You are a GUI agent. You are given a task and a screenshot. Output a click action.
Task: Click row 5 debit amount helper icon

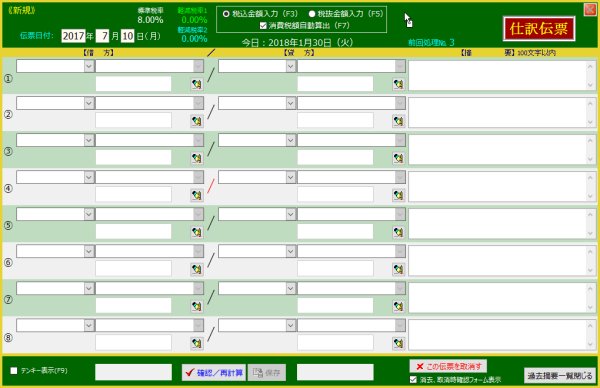[197, 232]
